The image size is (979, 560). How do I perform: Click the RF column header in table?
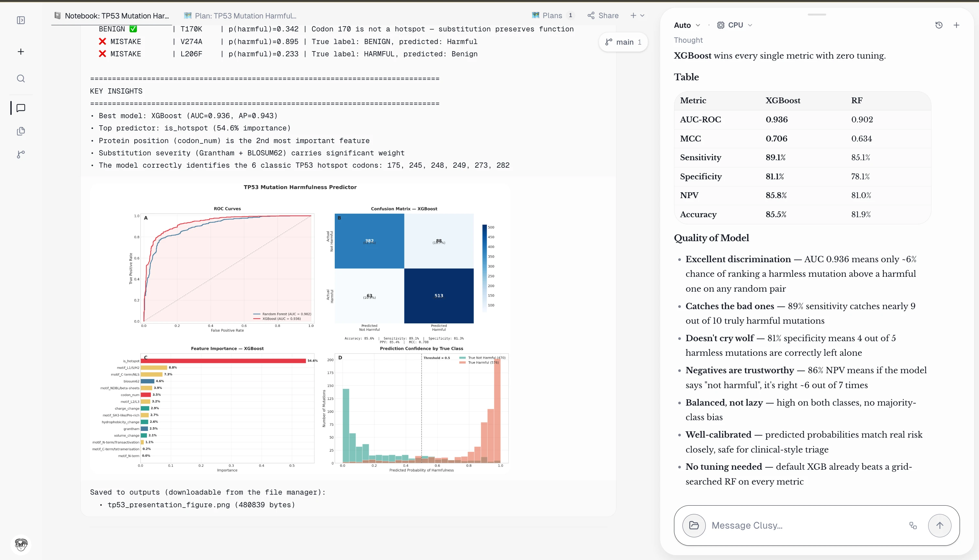(857, 100)
